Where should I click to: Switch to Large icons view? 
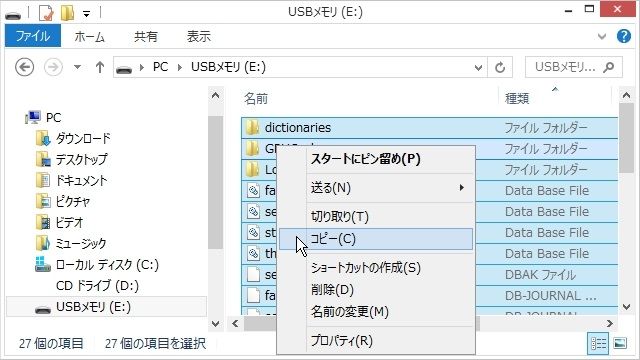(620, 343)
